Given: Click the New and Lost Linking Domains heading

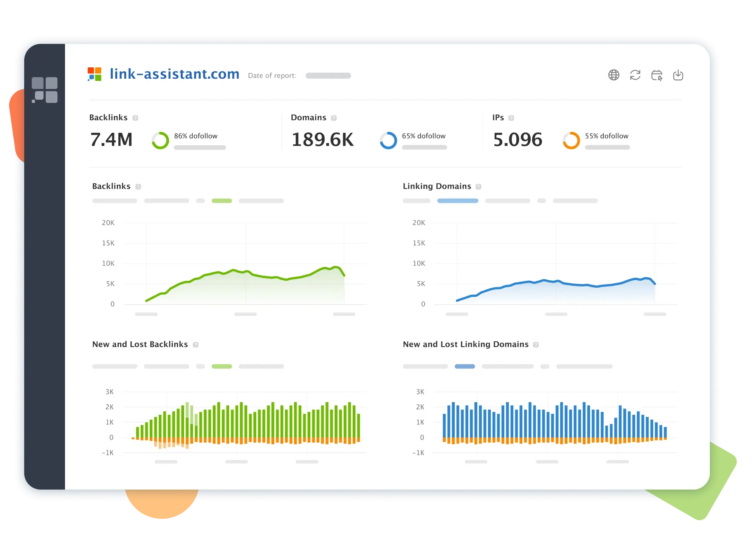Looking at the screenshot, I should tap(466, 344).
